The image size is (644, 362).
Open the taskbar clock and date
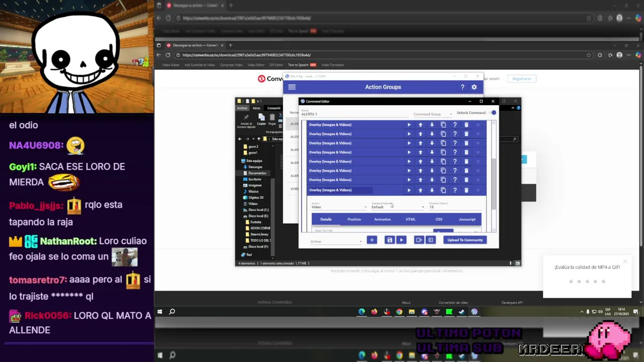pos(620,312)
